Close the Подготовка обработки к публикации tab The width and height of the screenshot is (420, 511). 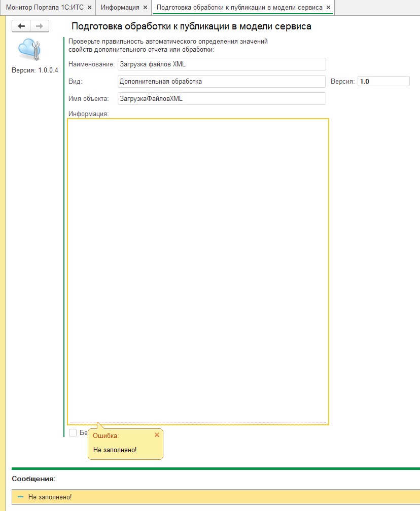click(328, 8)
